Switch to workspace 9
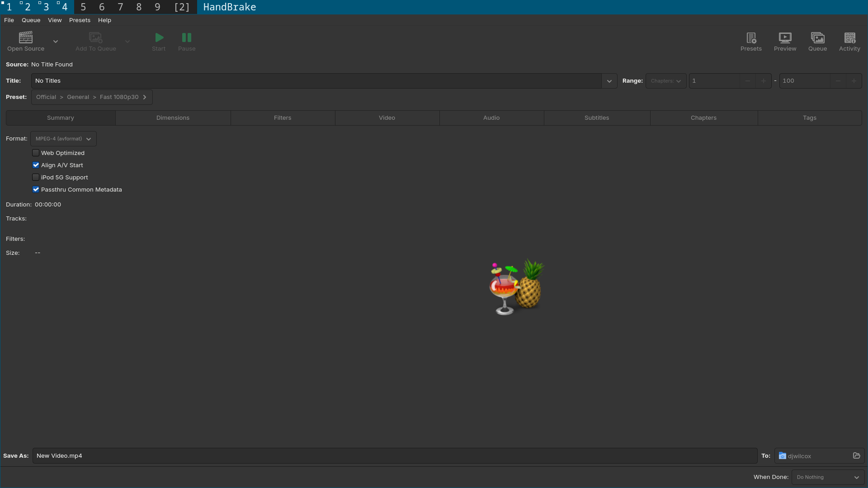The width and height of the screenshot is (868, 488). click(157, 7)
